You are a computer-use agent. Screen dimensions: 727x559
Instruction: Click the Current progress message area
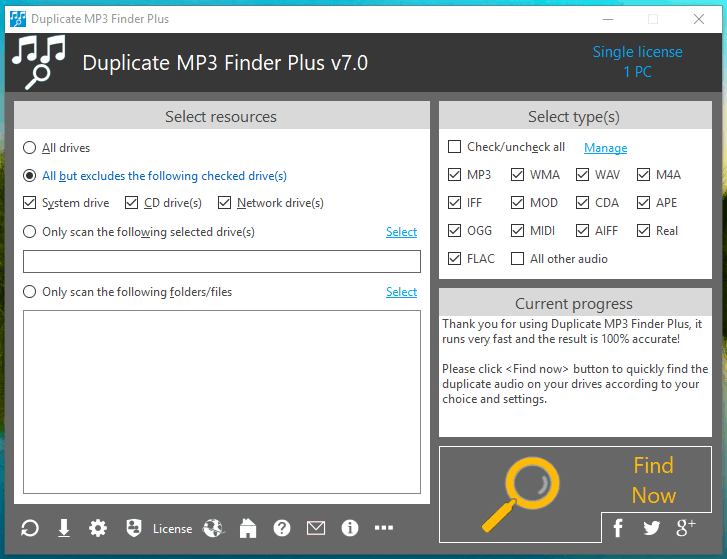click(x=575, y=376)
